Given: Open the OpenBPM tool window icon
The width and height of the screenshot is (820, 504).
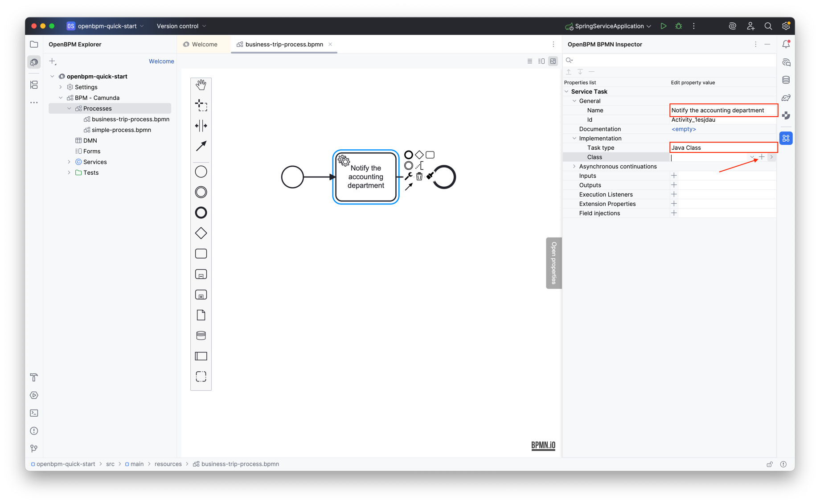Looking at the screenshot, I should coord(34,62).
